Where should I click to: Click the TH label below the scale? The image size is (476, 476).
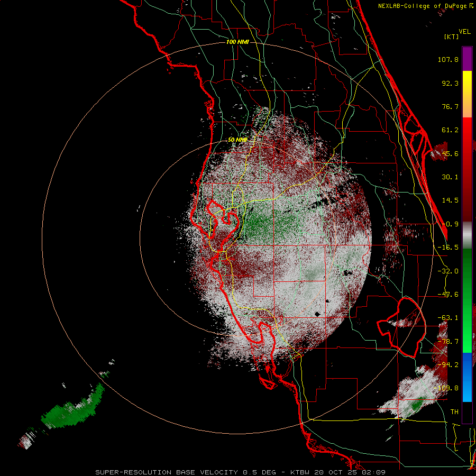pyautogui.click(x=454, y=412)
